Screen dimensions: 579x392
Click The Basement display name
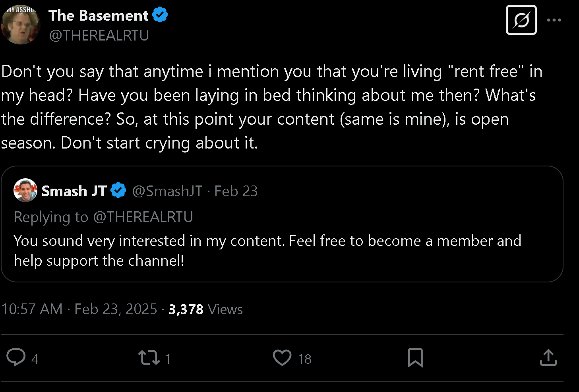tap(98, 15)
